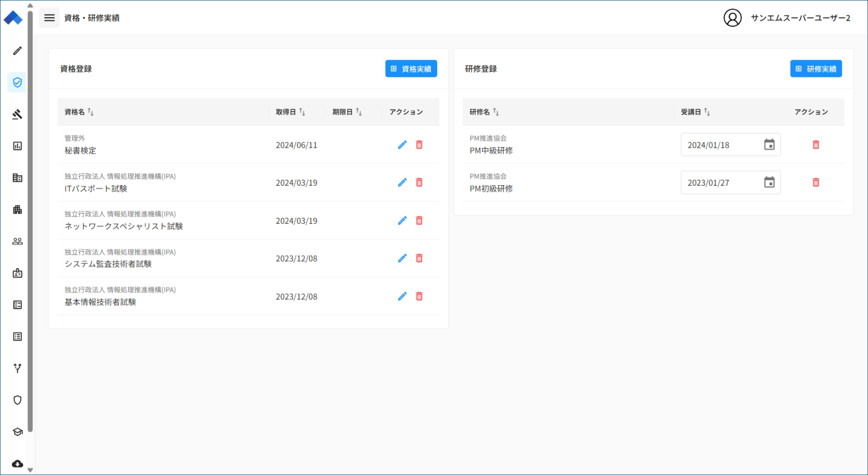Viewport: 868px width, 475px height.
Task: Open the list table sidebar icon
Action: coord(17,337)
